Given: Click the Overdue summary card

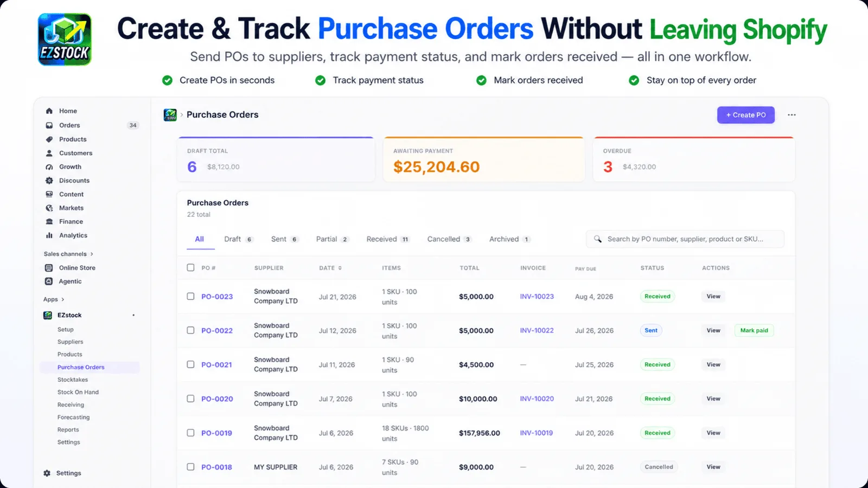Looking at the screenshot, I should 694,159.
